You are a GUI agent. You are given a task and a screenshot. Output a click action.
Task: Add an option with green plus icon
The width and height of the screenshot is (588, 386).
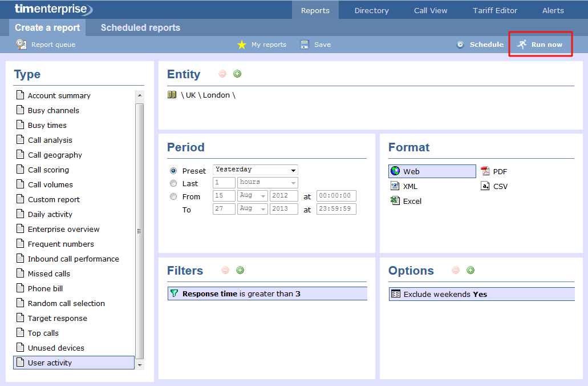[x=471, y=270]
